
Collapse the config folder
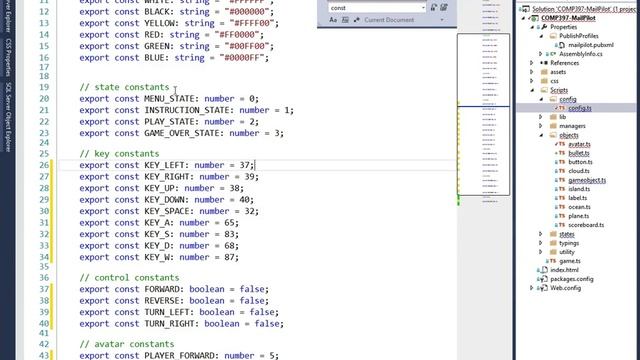542,99
